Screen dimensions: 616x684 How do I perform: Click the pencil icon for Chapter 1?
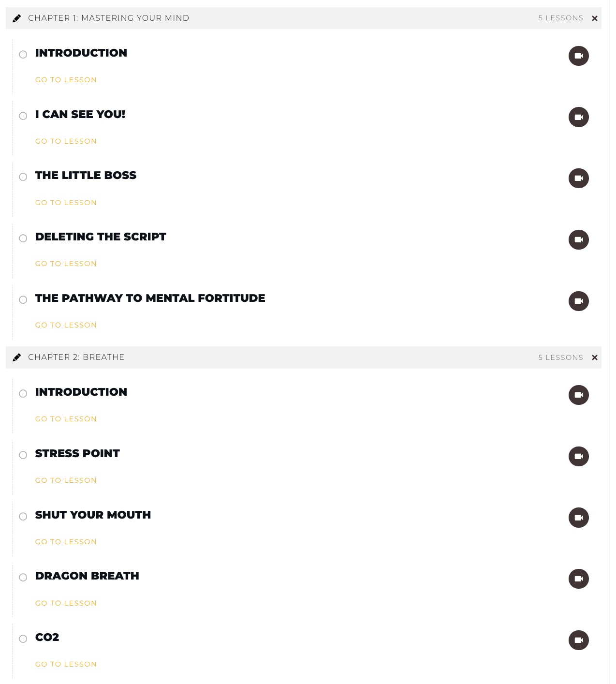click(17, 18)
